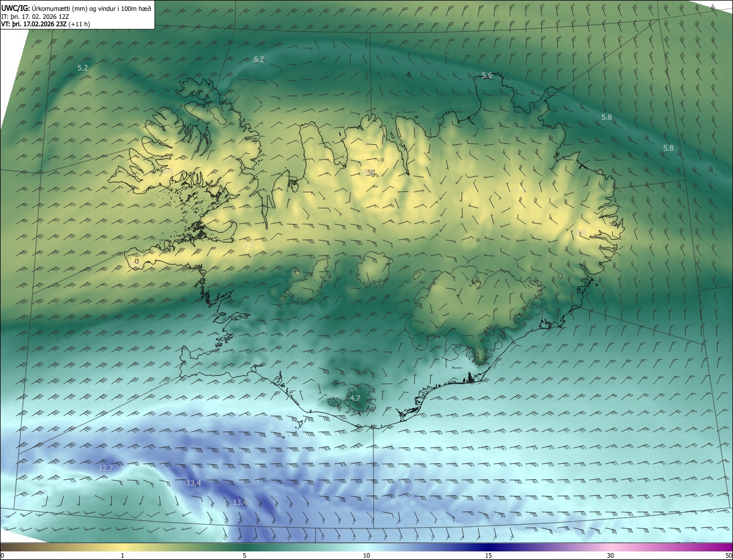Click the 30 tick on color scale

(610, 555)
